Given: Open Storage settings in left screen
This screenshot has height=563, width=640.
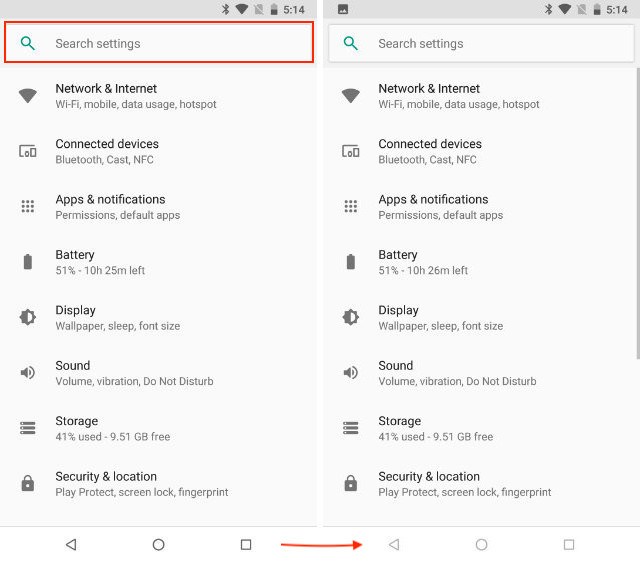Looking at the screenshot, I should pyautogui.click(x=158, y=428).
